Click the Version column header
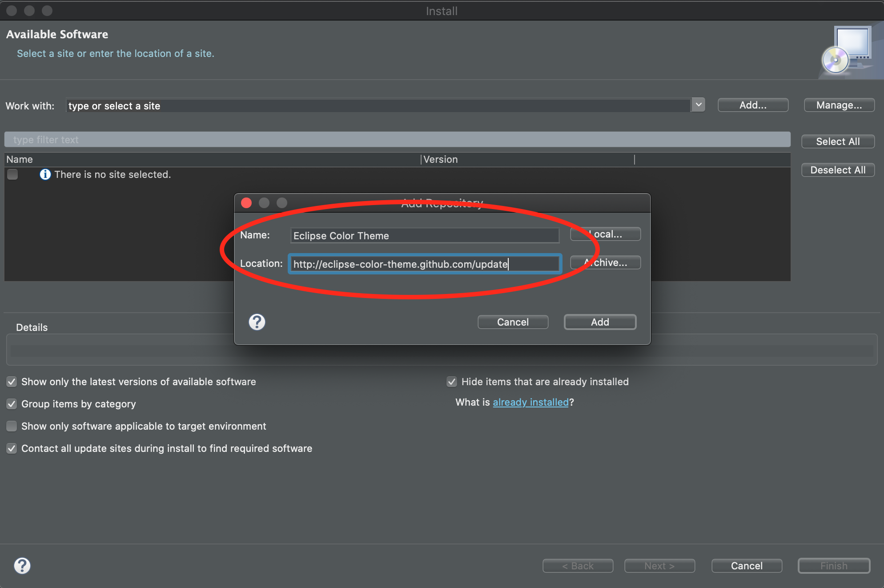The width and height of the screenshot is (884, 588). 527,159
